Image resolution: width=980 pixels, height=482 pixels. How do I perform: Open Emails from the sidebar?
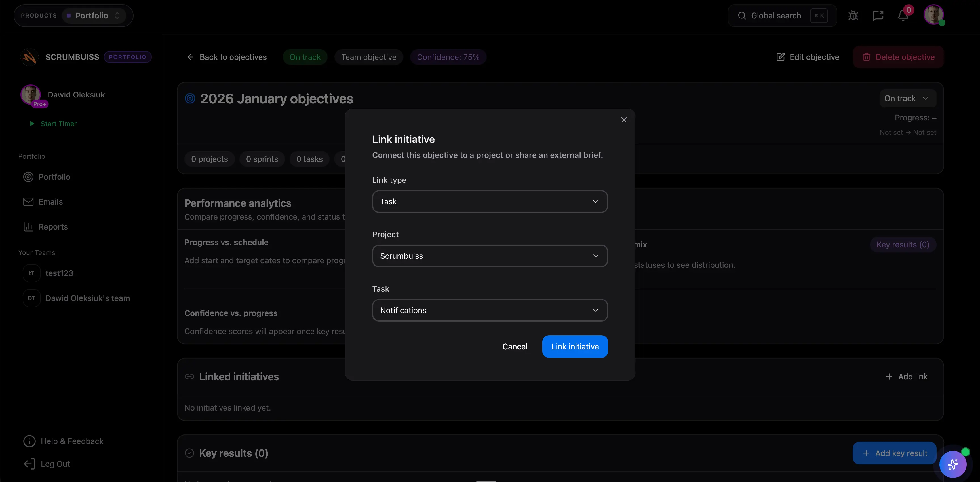(50, 202)
